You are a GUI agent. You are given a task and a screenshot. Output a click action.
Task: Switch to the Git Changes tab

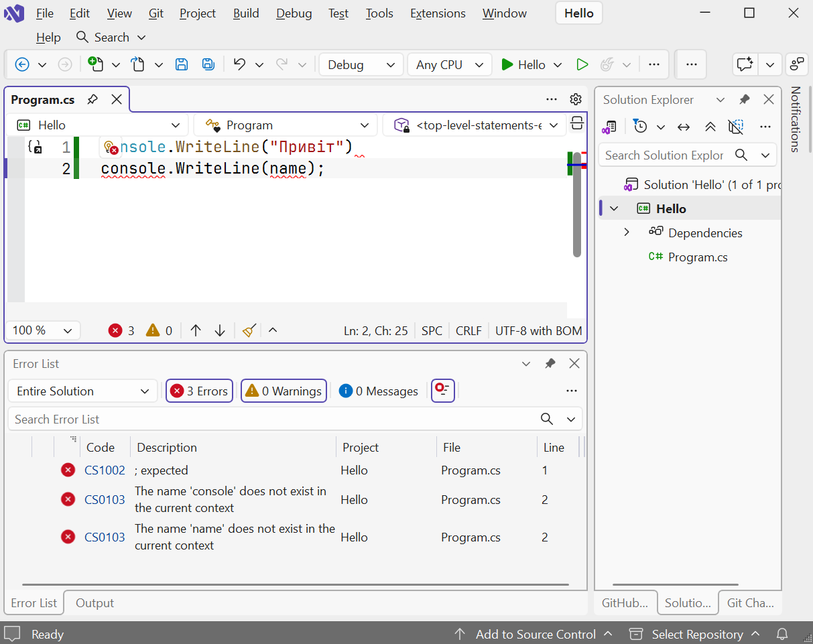750,602
